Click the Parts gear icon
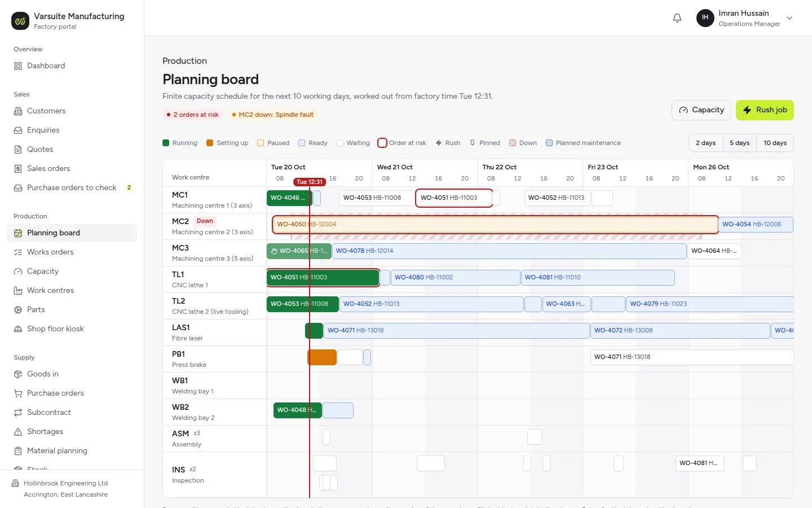812x508 pixels. pyautogui.click(x=18, y=310)
